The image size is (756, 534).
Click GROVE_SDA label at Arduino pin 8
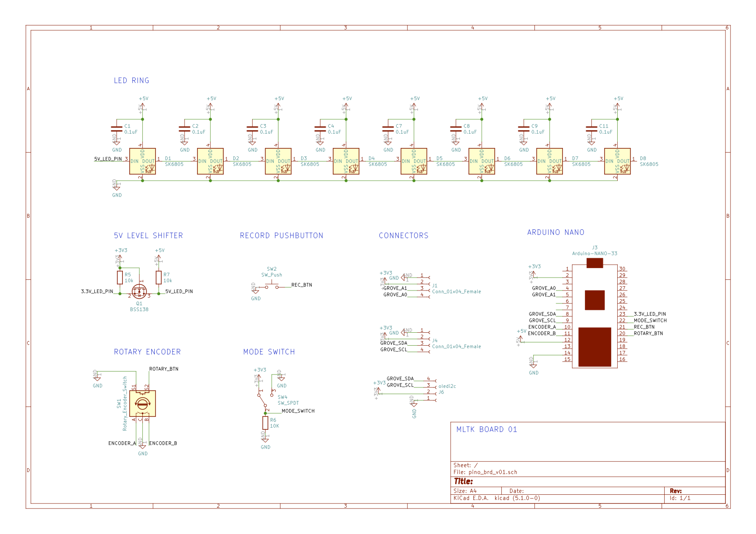pyautogui.click(x=542, y=314)
